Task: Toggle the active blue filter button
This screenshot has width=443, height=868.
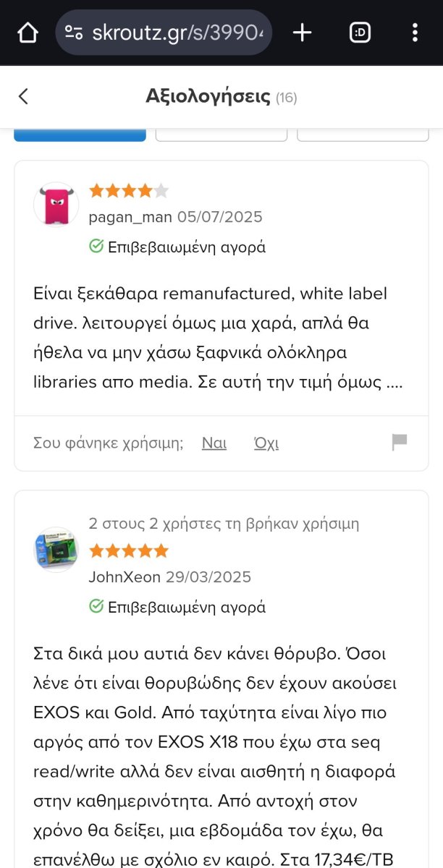Action: click(80, 132)
